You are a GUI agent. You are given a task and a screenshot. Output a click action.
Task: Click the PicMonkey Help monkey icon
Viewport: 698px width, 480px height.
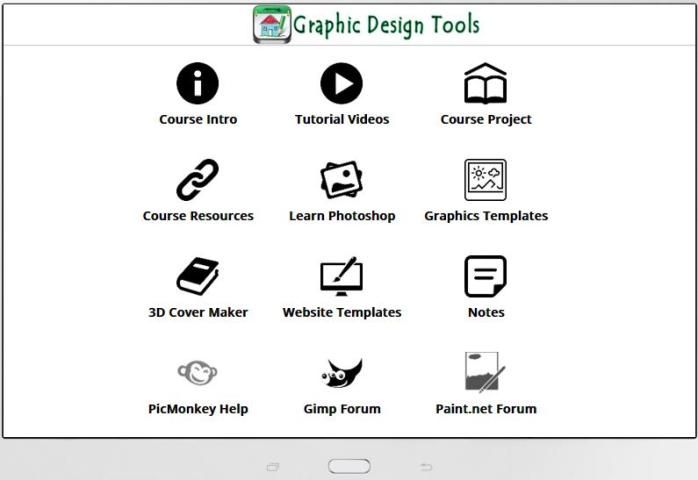(x=198, y=373)
